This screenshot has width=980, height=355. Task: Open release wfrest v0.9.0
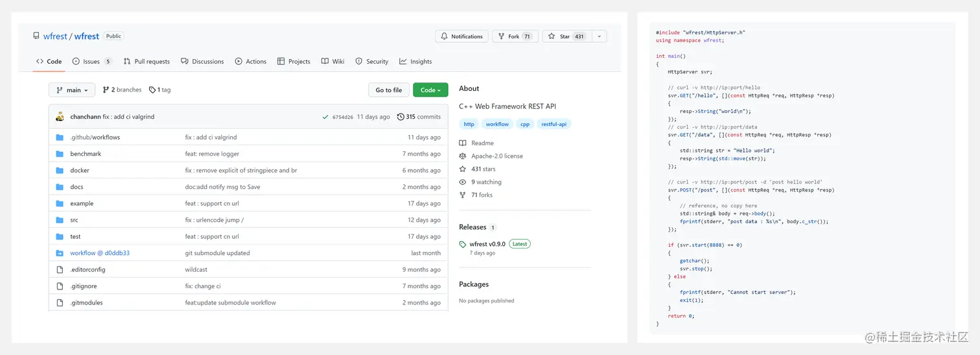tap(488, 244)
